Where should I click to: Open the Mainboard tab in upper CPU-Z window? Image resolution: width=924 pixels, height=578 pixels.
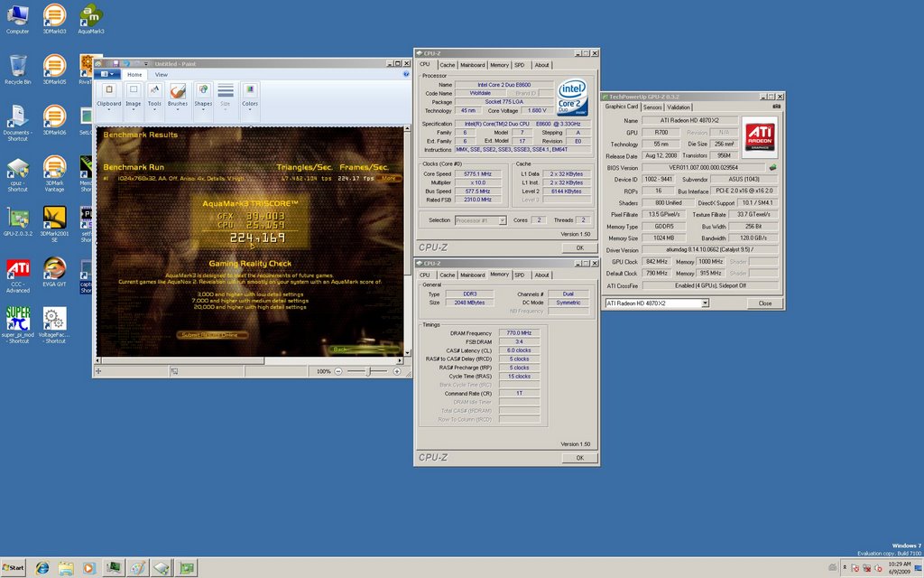tap(473, 65)
